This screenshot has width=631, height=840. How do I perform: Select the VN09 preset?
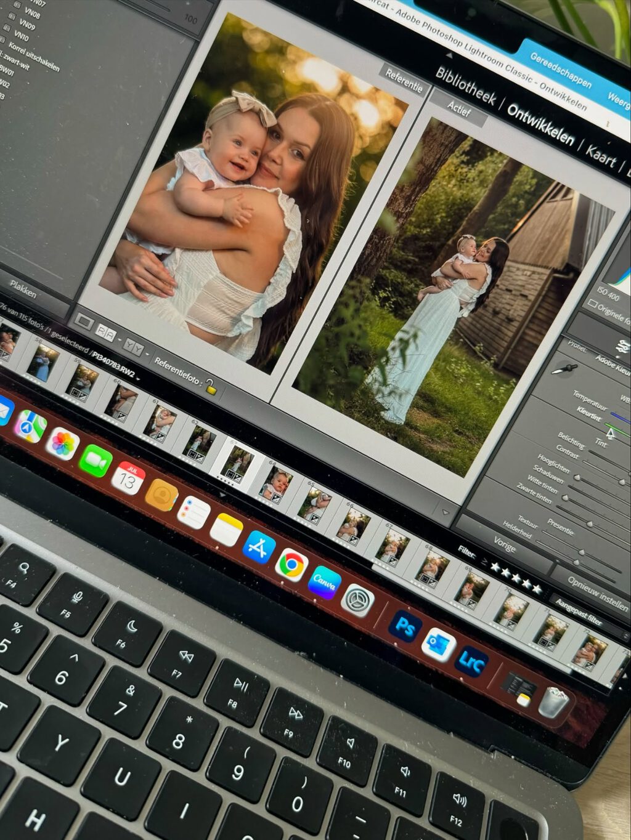pyautogui.click(x=26, y=23)
